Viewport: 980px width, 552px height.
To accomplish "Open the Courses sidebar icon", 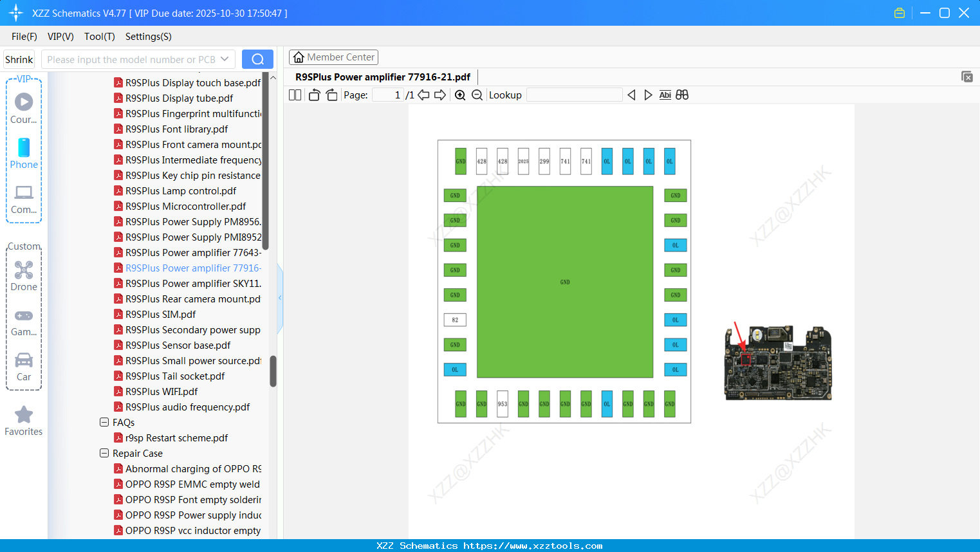I will (24, 108).
